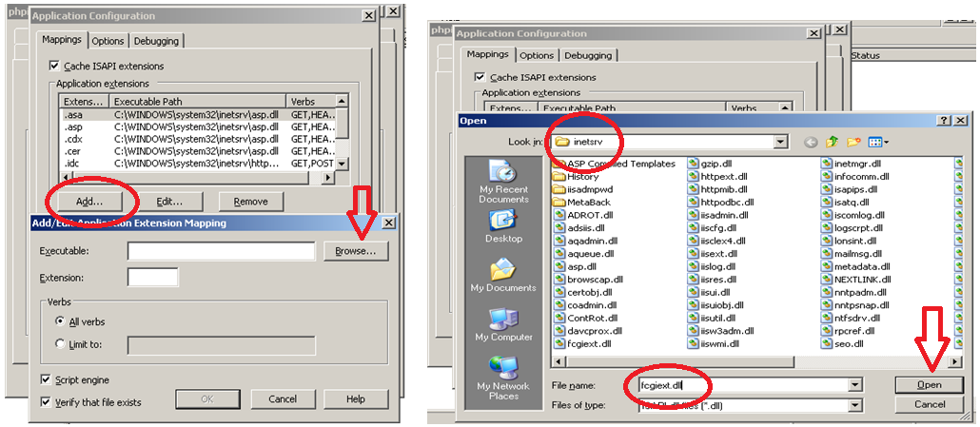The width and height of the screenshot is (980, 427).
Task: Expand the Look in folder dropdown
Action: click(x=781, y=142)
